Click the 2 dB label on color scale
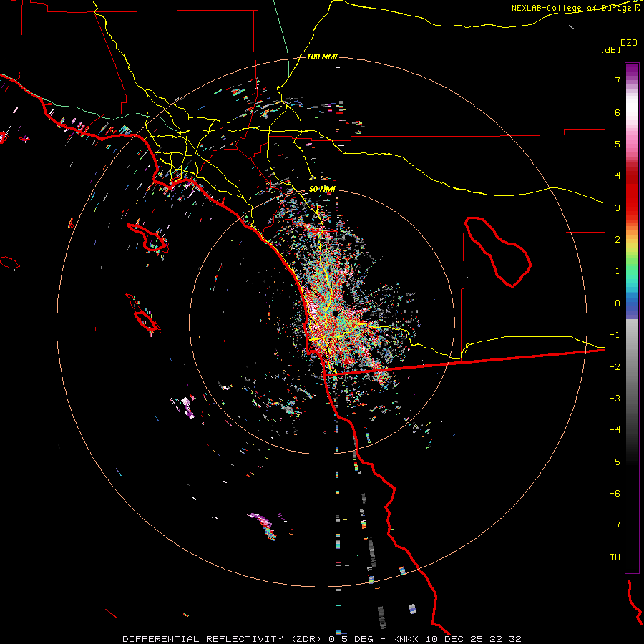The width and height of the screenshot is (644, 644). coord(618,240)
